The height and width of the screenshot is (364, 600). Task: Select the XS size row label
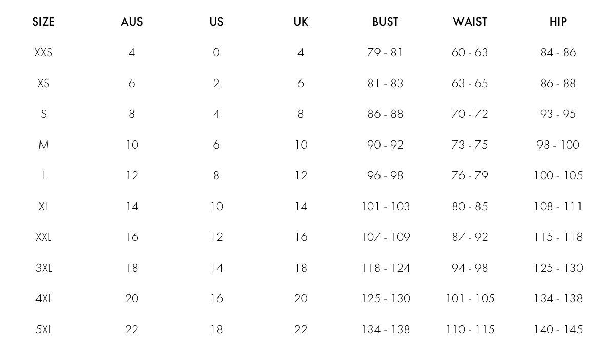point(44,84)
